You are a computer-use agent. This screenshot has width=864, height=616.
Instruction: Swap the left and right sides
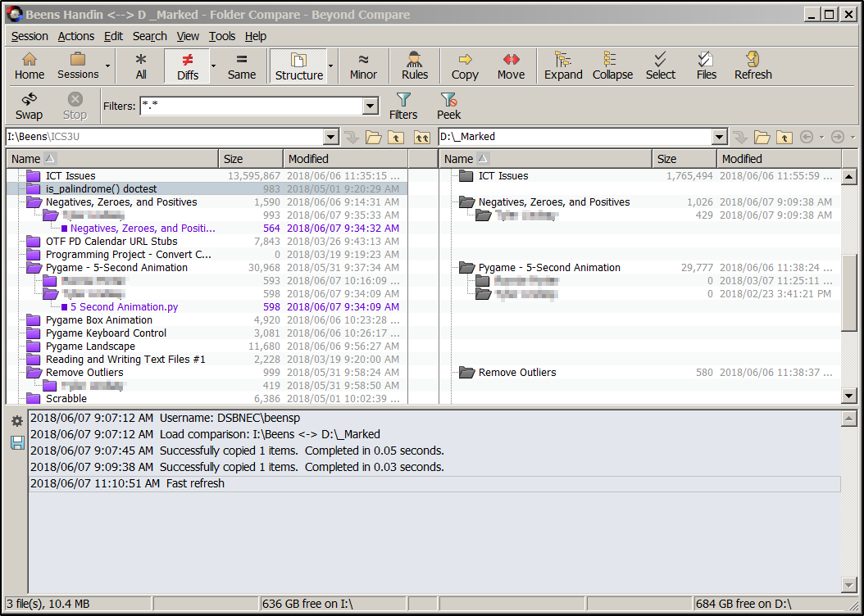(x=29, y=106)
